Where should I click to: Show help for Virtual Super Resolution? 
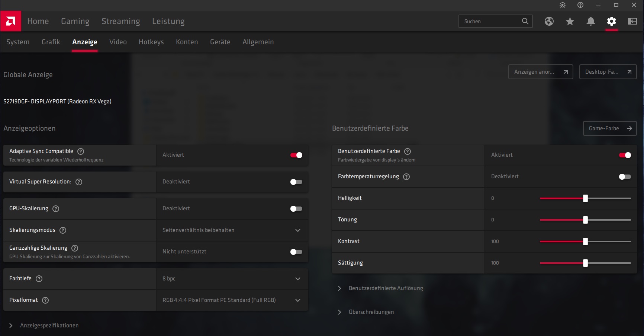point(79,182)
